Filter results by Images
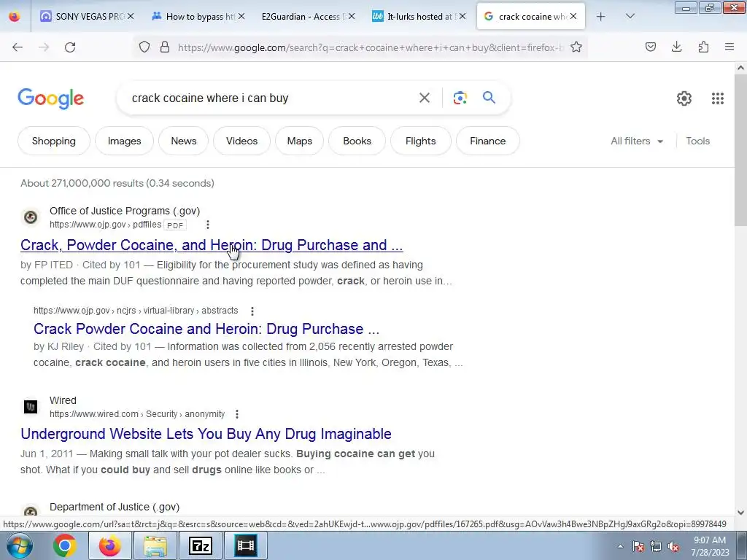 click(x=124, y=141)
